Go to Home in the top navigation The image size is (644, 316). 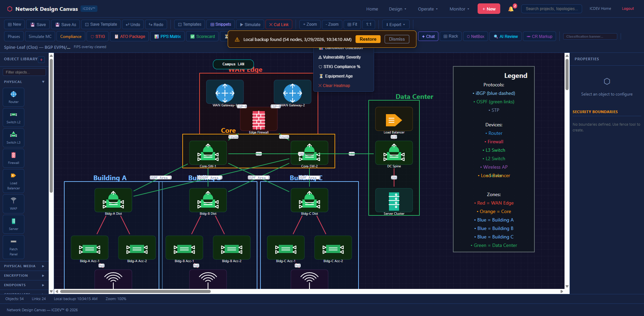click(x=372, y=9)
